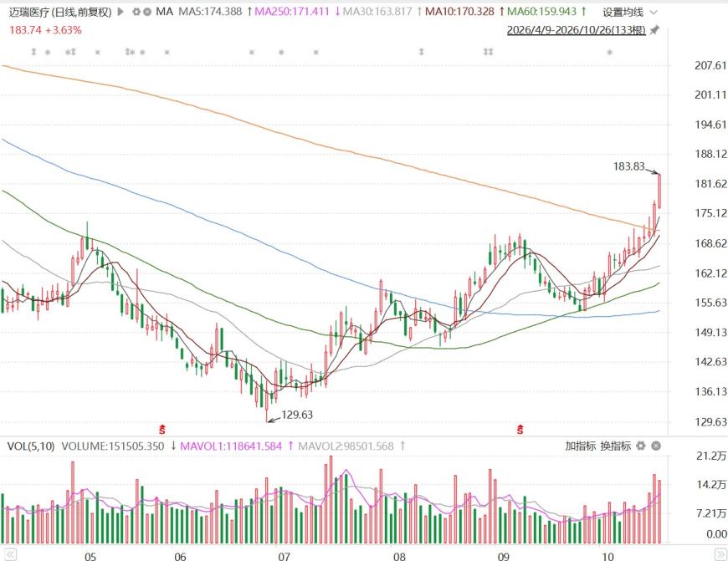The image size is (728, 561).
Task: Expand the 设置均线 dropdown arrow
Action: tap(654, 13)
